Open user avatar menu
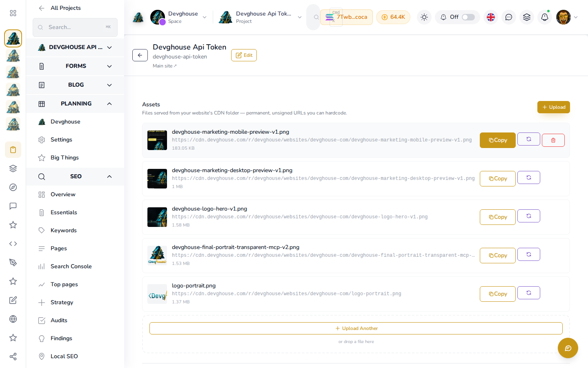The width and height of the screenshot is (588, 368). pos(563,17)
